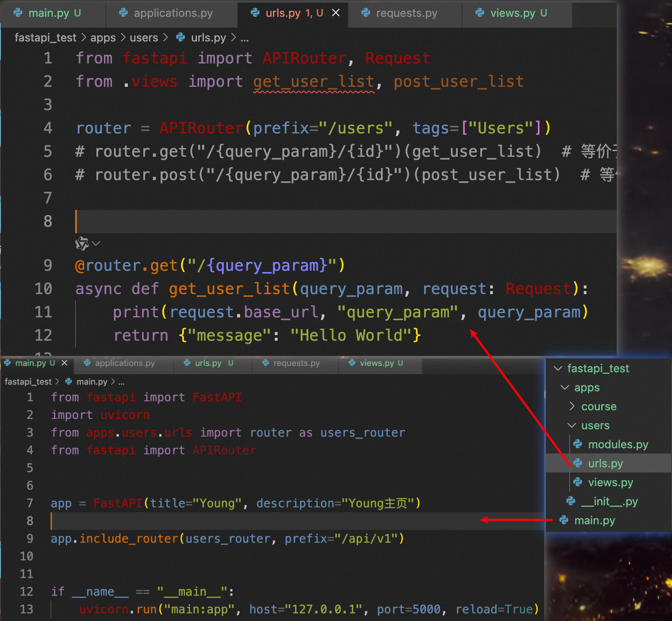Viewport: 672px width, 621px height.
Task: Click apps breadcrumb segment
Action: click(103, 38)
